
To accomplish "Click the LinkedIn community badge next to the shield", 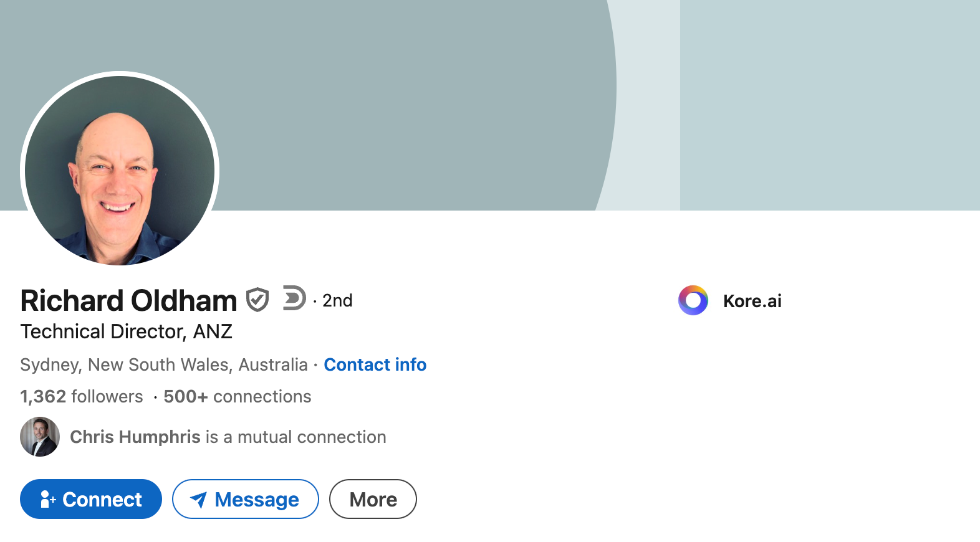I will pos(293,300).
